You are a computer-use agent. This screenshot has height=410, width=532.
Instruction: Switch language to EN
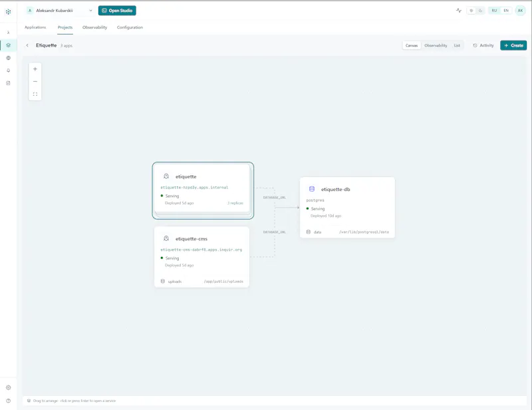tap(506, 11)
